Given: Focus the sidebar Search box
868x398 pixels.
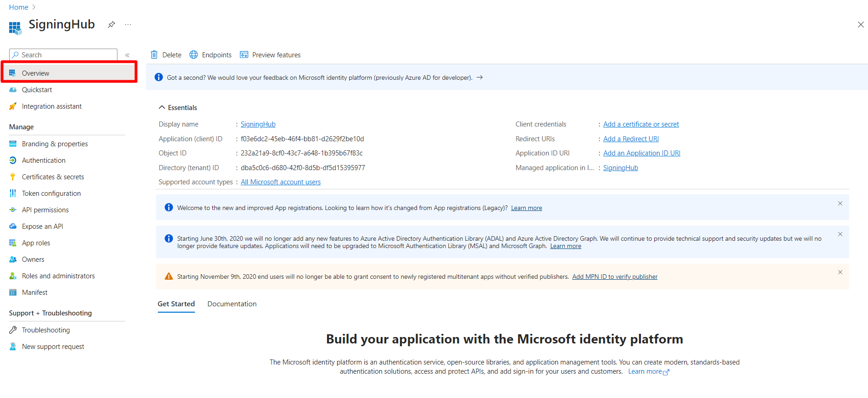Looking at the screenshot, I should coord(63,55).
